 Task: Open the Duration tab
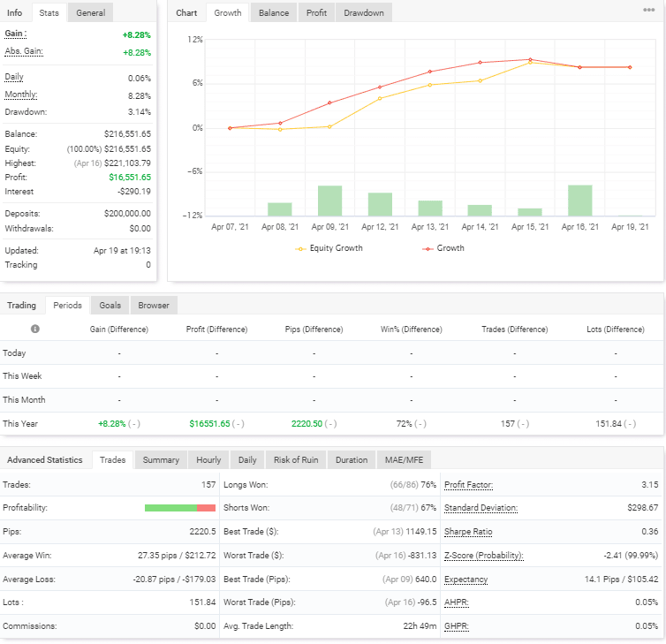[352, 460]
